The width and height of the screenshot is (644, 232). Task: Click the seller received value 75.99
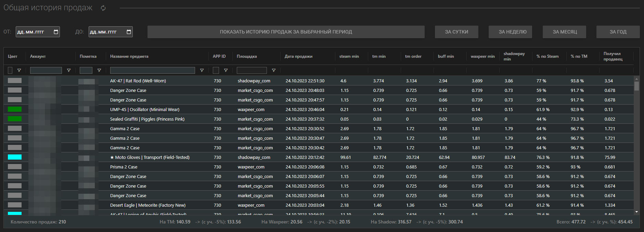(610, 158)
